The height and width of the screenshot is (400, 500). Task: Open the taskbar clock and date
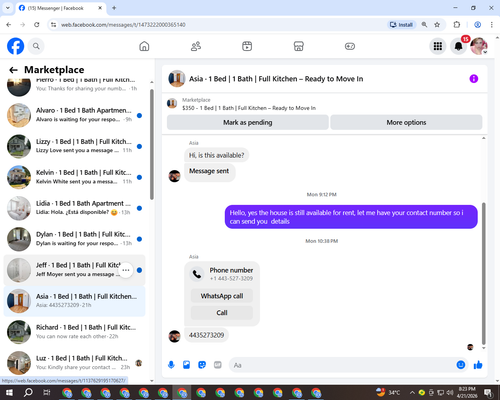coord(467,392)
